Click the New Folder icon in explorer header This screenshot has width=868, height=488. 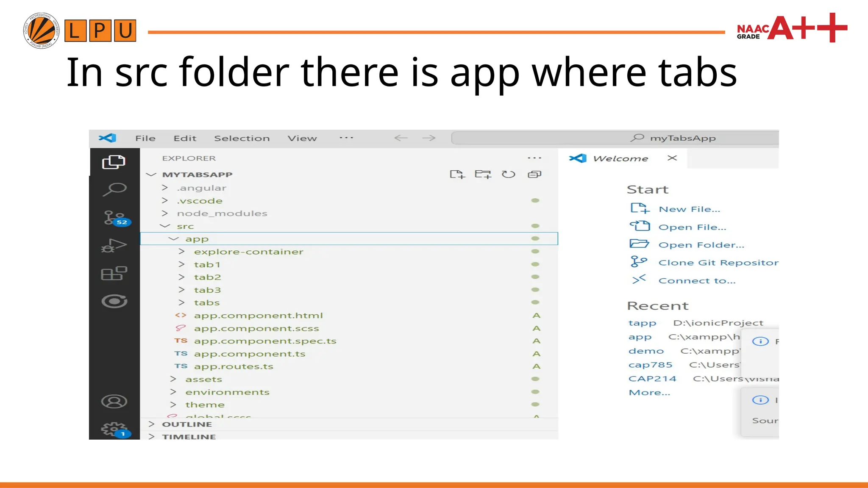pyautogui.click(x=483, y=175)
